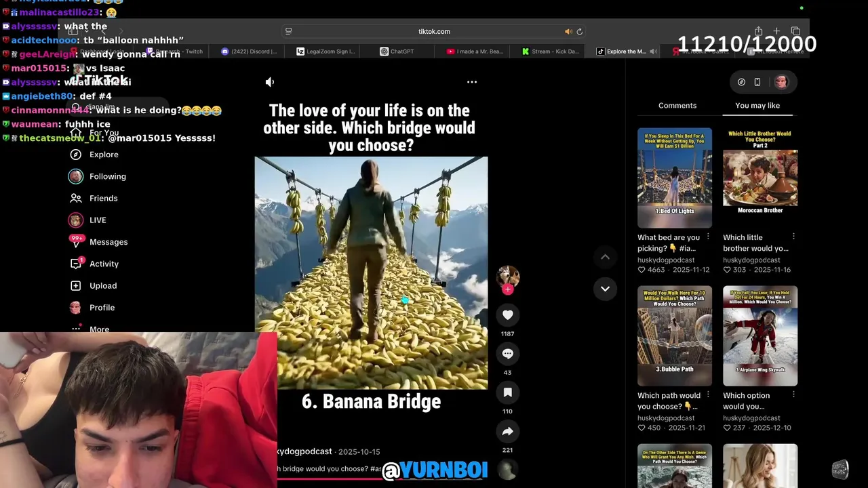This screenshot has width=868, height=488.
Task: Click the Banana Bridge video to pause
Action: pyautogui.click(x=371, y=273)
